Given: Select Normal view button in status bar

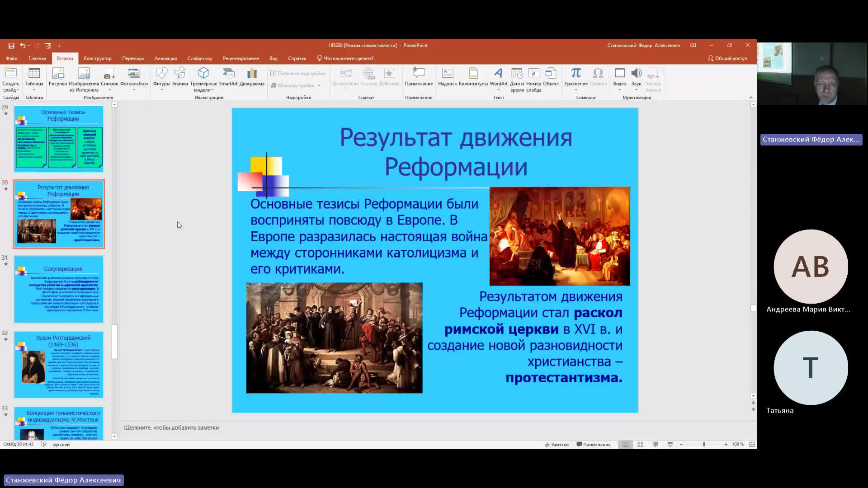Looking at the screenshot, I should tap(625, 445).
